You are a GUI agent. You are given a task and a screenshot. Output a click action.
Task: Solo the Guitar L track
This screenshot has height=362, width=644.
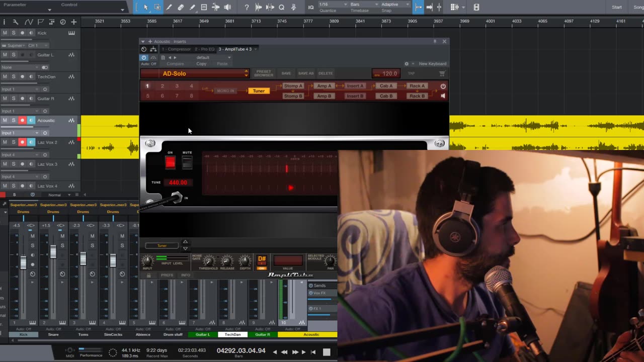[x=14, y=55]
